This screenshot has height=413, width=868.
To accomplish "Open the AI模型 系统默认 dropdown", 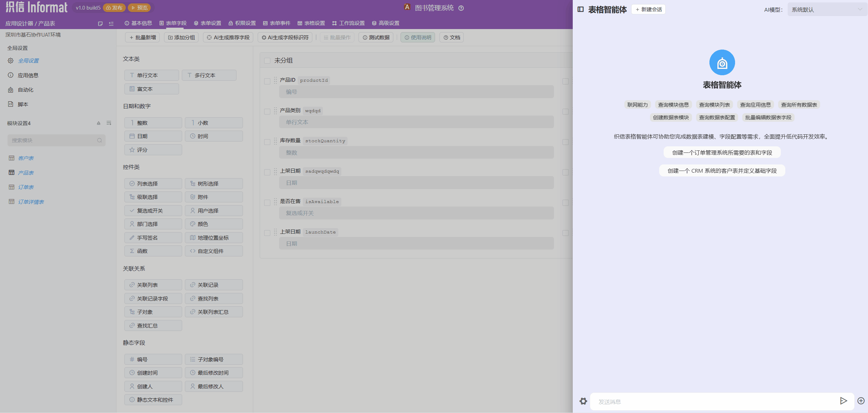I will tap(827, 10).
